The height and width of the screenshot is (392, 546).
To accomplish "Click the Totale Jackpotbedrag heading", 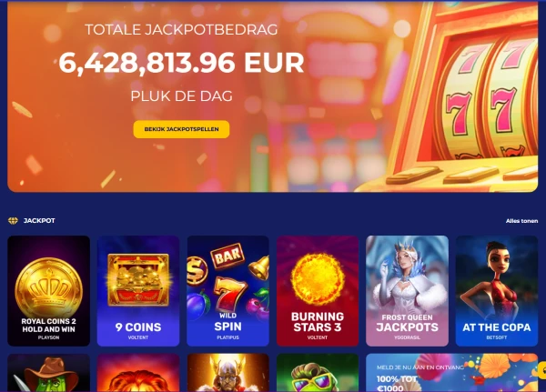I will pyautogui.click(x=181, y=30).
